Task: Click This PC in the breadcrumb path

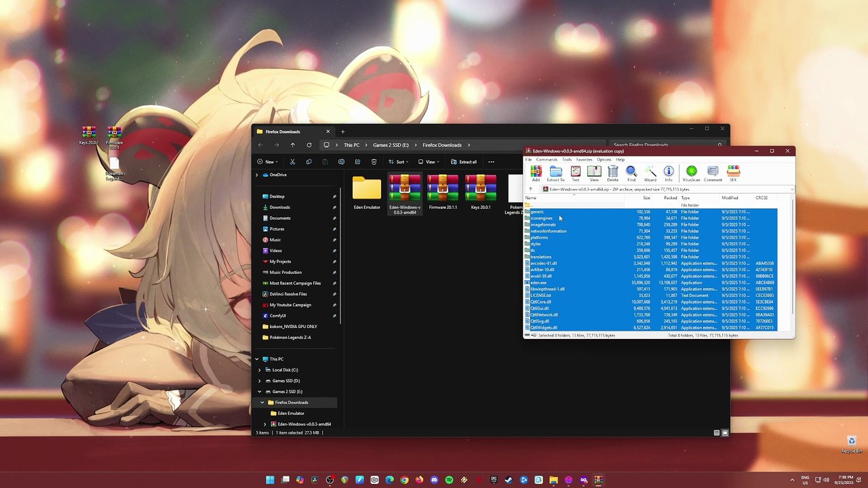Action: 351,145
